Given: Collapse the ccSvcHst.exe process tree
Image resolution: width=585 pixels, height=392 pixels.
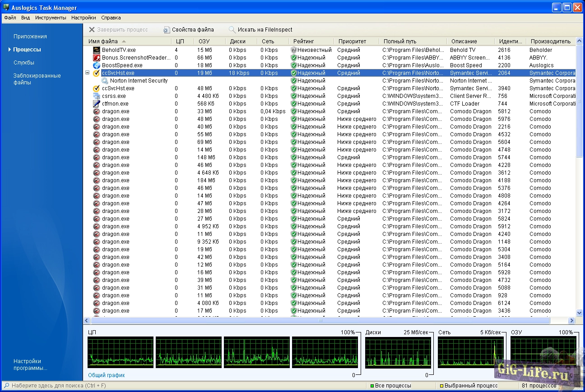Looking at the screenshot, I should [87, 73].
